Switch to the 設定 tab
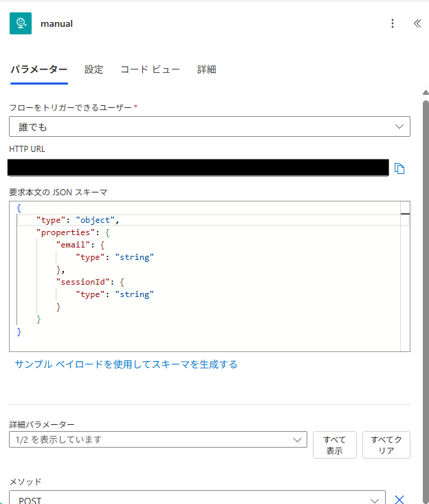 click(x=93, y=69)
